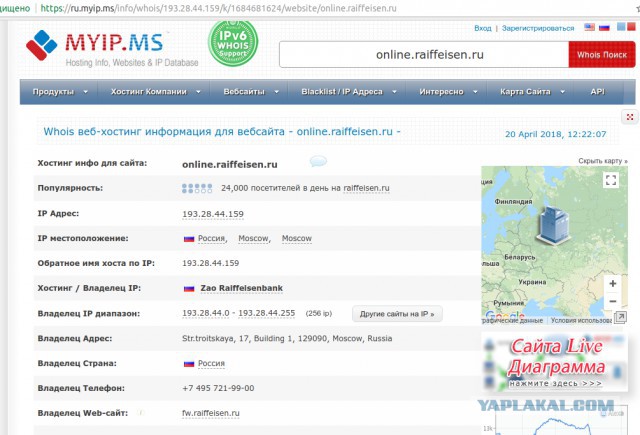Click the Вход link
The width and height of the screenshot is (640, 435).
(x=482, y=28)
